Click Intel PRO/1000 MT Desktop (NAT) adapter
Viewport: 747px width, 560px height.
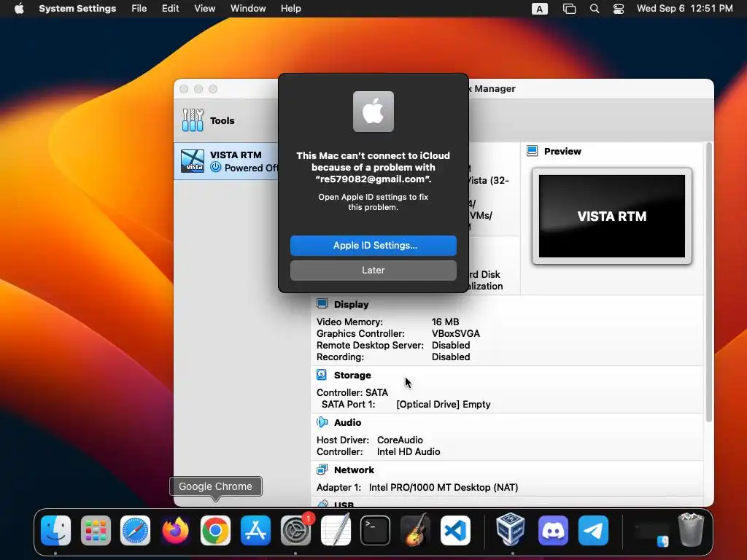tap(444, 488)
